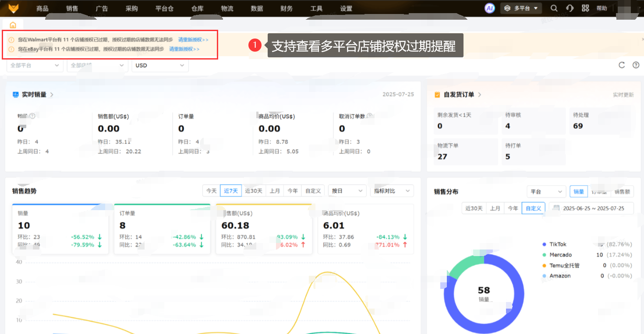Click the refresh icon below the banner
644x334 pixels.
coord(622,65)
